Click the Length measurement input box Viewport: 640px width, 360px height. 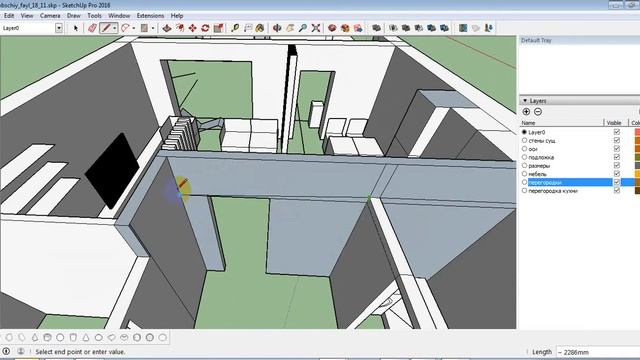point(598,352)
